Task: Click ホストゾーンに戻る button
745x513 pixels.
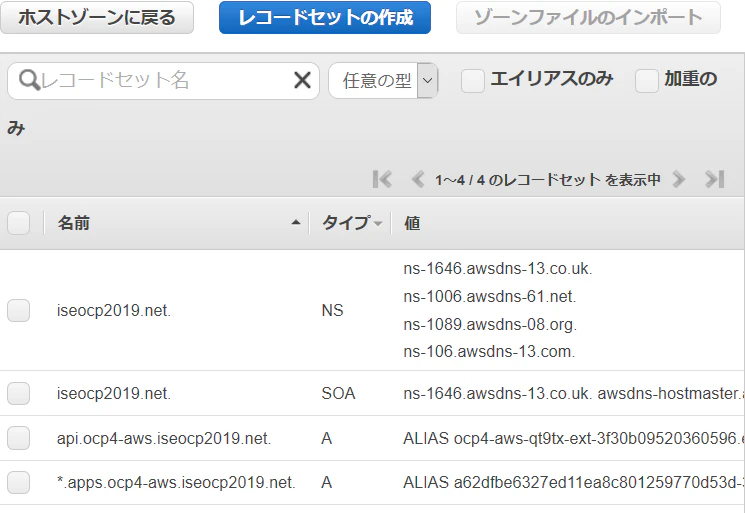Action: pos(97,18)
